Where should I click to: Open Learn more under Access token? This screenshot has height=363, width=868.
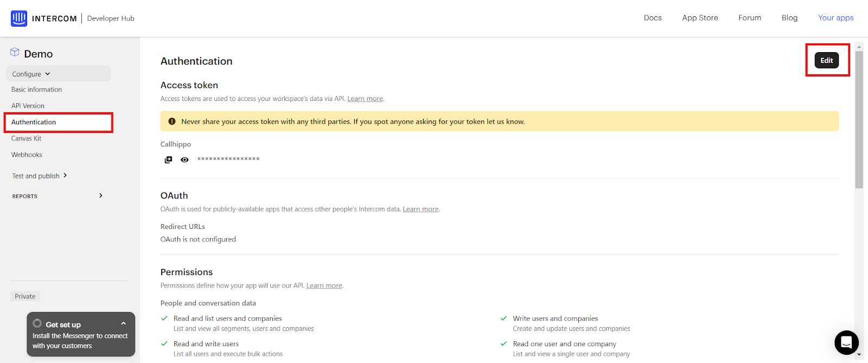click(x=365, y=99)
